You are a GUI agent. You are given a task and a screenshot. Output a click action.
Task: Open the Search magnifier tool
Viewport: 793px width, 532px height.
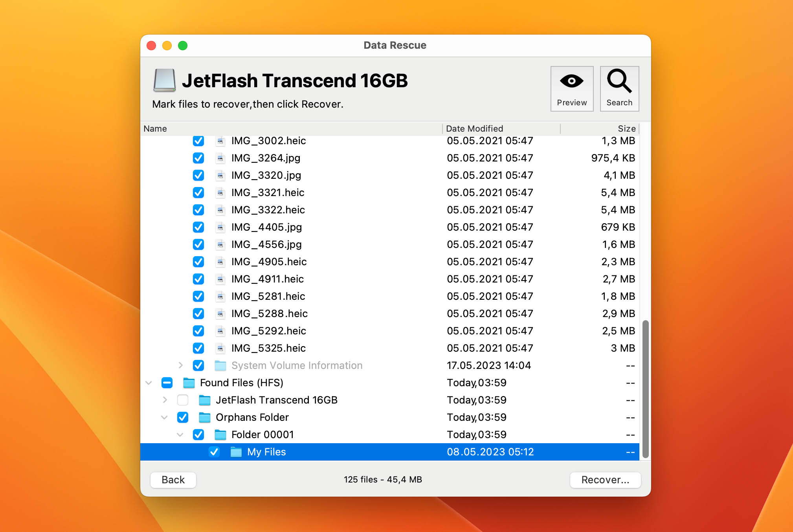pos(619,89)
